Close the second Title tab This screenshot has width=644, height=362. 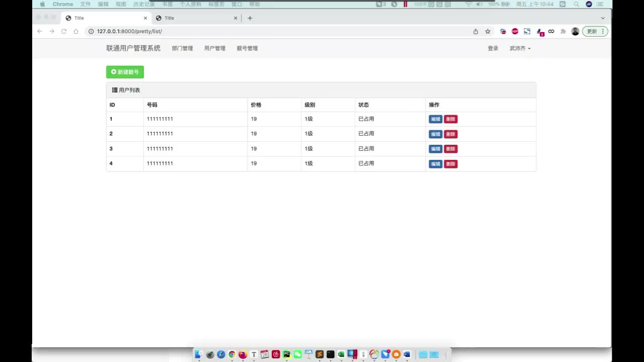[x=235, y=18]
